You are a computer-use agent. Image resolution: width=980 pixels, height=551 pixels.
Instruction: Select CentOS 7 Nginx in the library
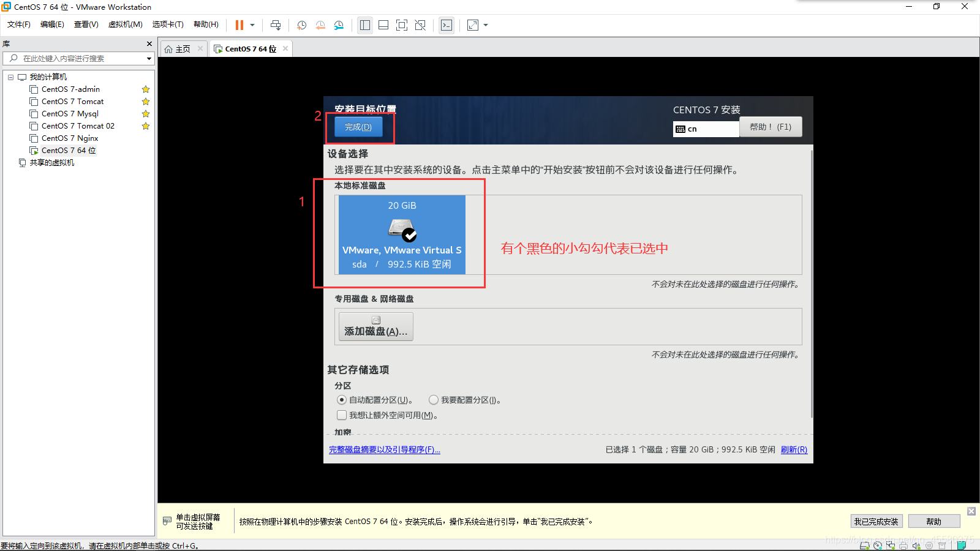70,138
